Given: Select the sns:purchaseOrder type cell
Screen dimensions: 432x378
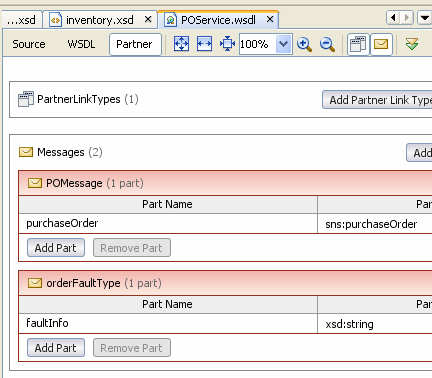Looking at the screenshot, I should coord(375,224).
